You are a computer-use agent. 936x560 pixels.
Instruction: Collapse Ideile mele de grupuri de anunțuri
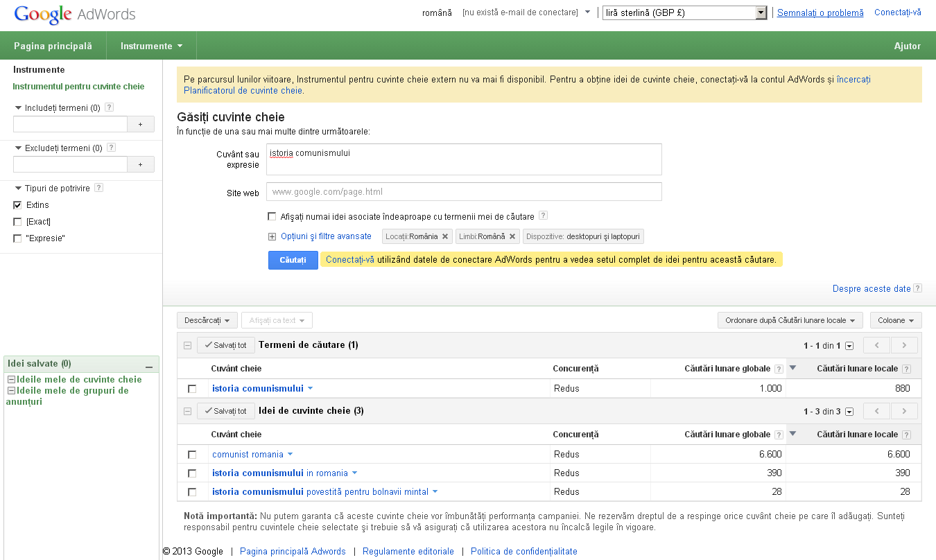tap(10, 390)
